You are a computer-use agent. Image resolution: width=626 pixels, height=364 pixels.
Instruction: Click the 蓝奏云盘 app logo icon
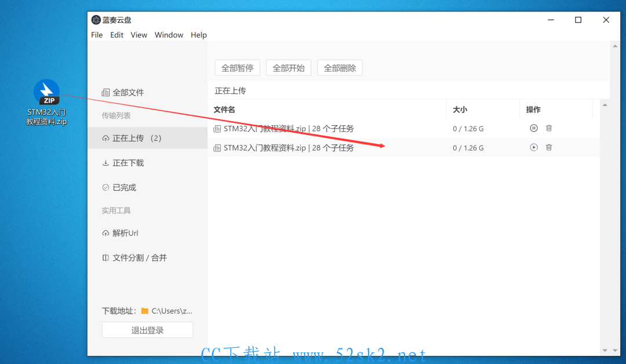pos(96,20)
